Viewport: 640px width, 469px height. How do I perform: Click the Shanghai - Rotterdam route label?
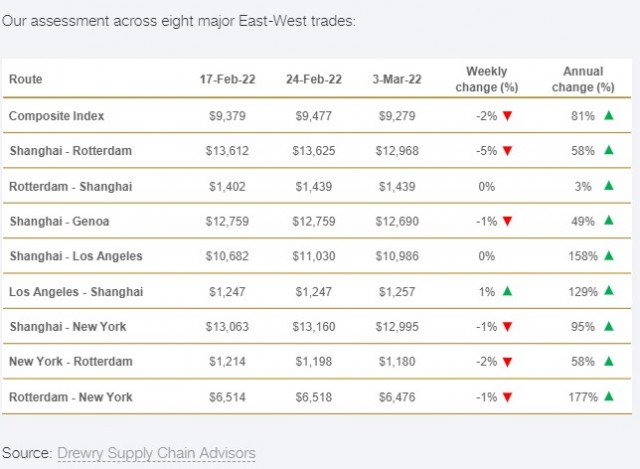pos(71,151)
